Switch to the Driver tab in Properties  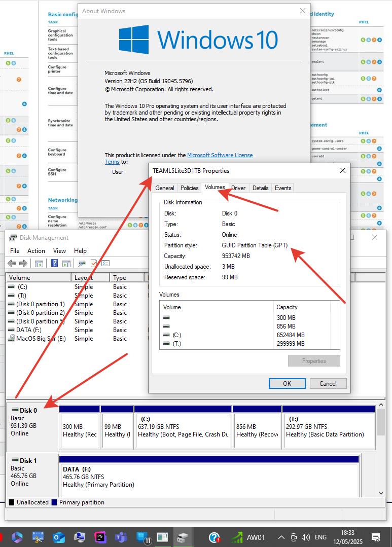point(238,188)
